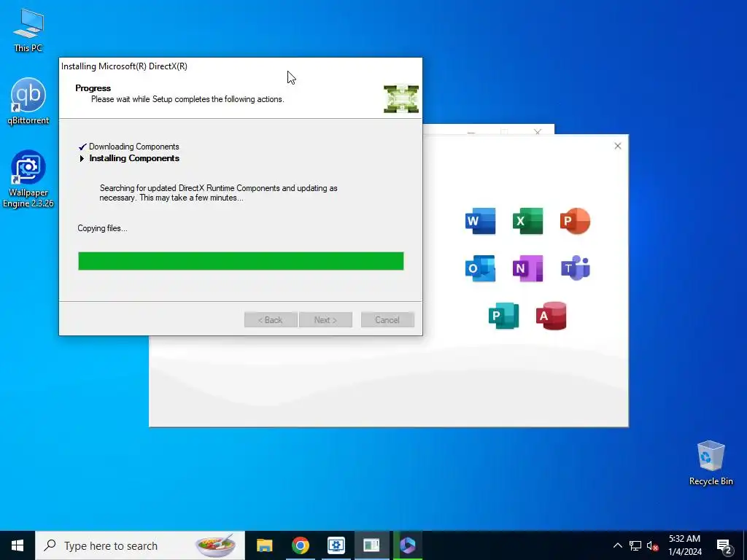Open File Explorer from the taskbar
The height and width of the screenshot is (560, 747).
point(264,545)
